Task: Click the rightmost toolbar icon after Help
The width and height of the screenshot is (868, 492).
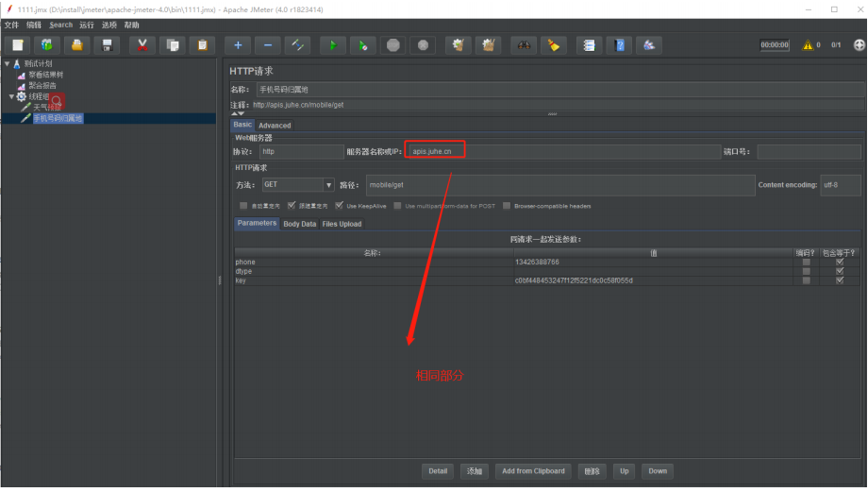Action: pos(649,45)
